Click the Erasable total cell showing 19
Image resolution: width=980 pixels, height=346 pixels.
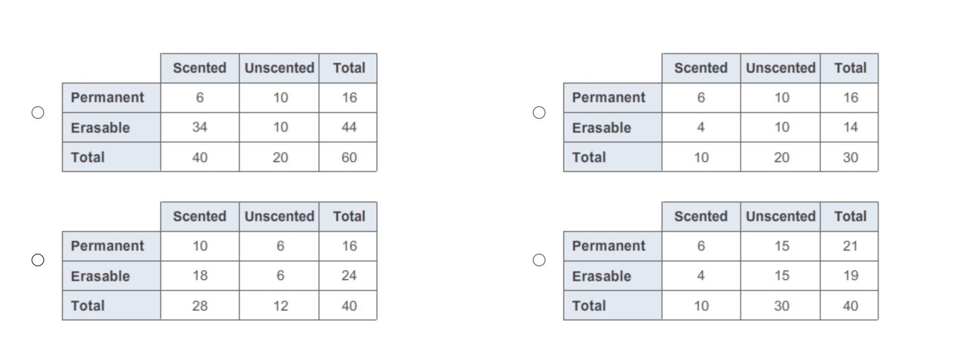[x=850, y=276]
